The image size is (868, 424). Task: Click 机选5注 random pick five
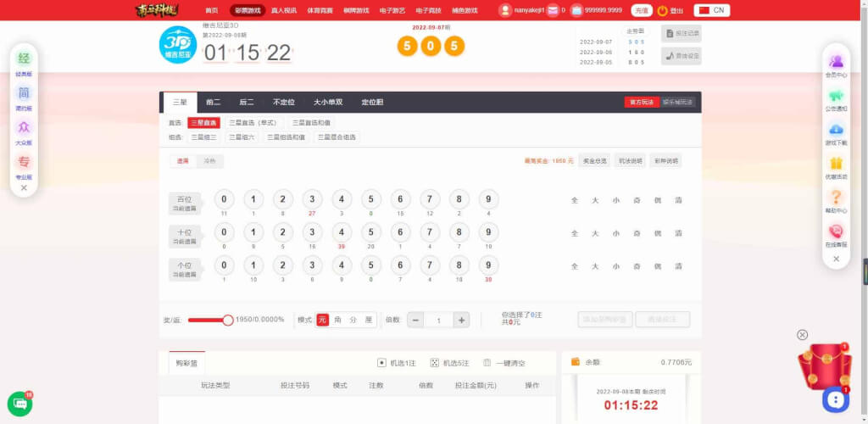(449, 363)
